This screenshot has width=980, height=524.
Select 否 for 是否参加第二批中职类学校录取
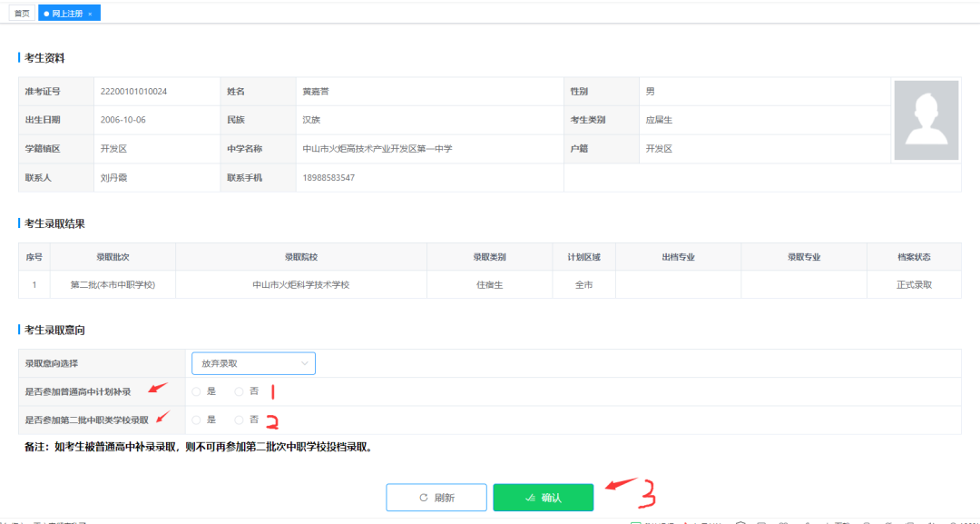coord(239,420)
